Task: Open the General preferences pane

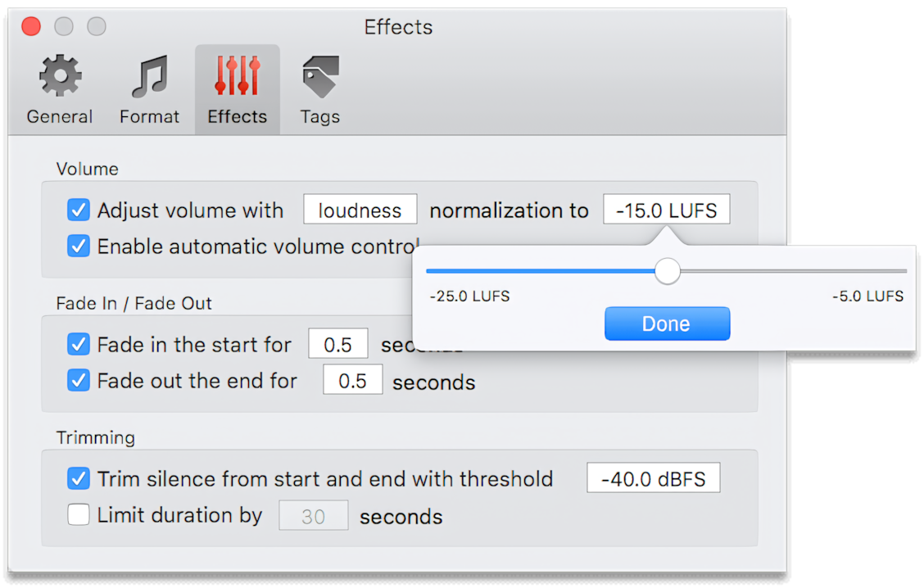Action: click(x=59, y=88)
